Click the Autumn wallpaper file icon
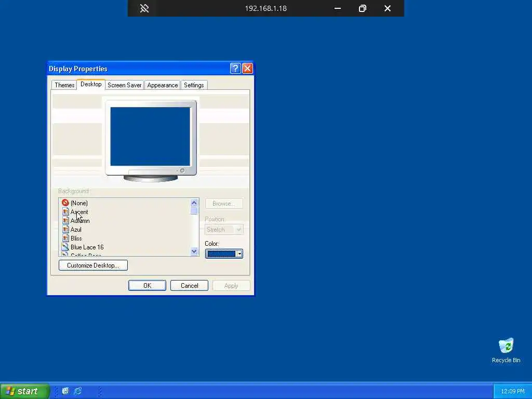The image size is (532, 399). [x=65, y=220]
